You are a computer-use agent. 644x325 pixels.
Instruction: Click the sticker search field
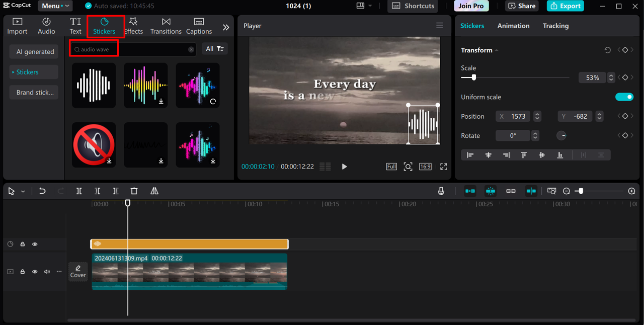(133, 49)
